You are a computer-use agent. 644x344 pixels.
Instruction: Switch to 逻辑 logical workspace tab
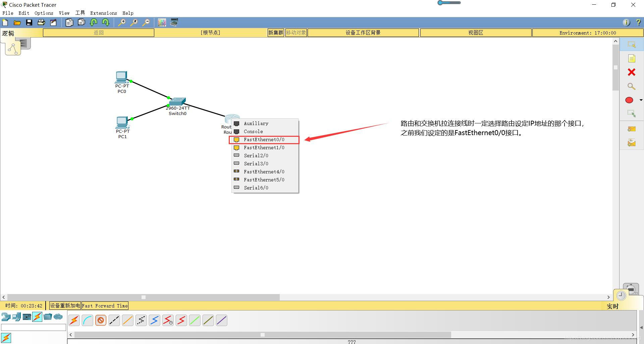(8, 33)
